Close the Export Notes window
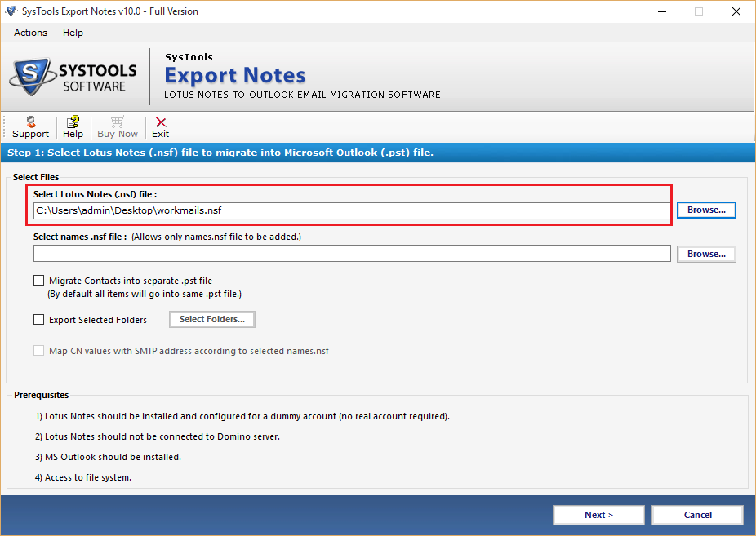The width and height of the screenshot is (756, 536). 736,11
